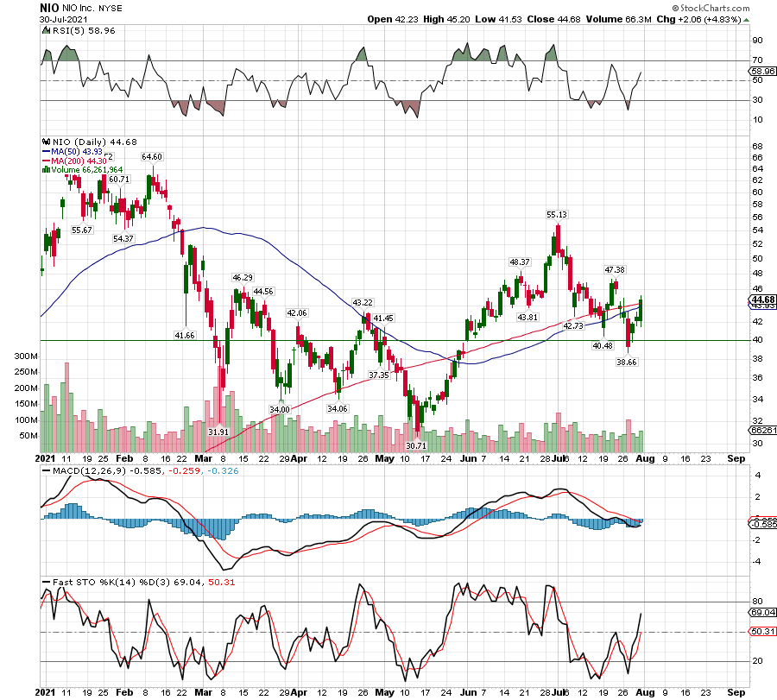Click the RSI(5) line icon in header
The width and height of the screenshot is (777, 700).
tap(45, 29)
